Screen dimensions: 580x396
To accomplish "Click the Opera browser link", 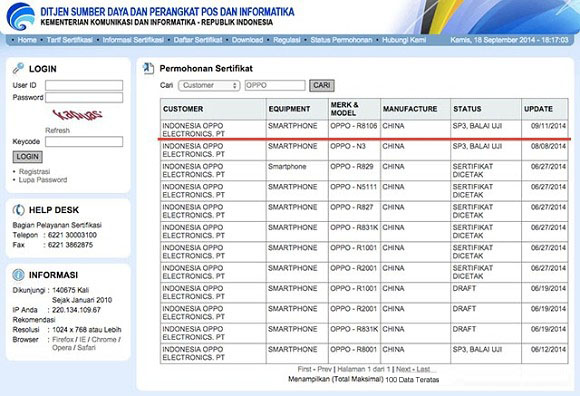I will tap(62, 348).
